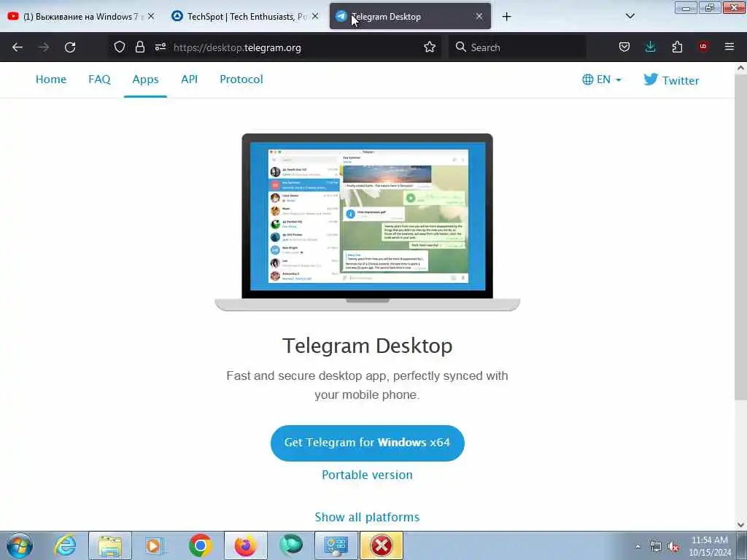Viewport: 747px width, 560px height.
Task: Bookmark this page with the star icon
Action: coord(430,47)
